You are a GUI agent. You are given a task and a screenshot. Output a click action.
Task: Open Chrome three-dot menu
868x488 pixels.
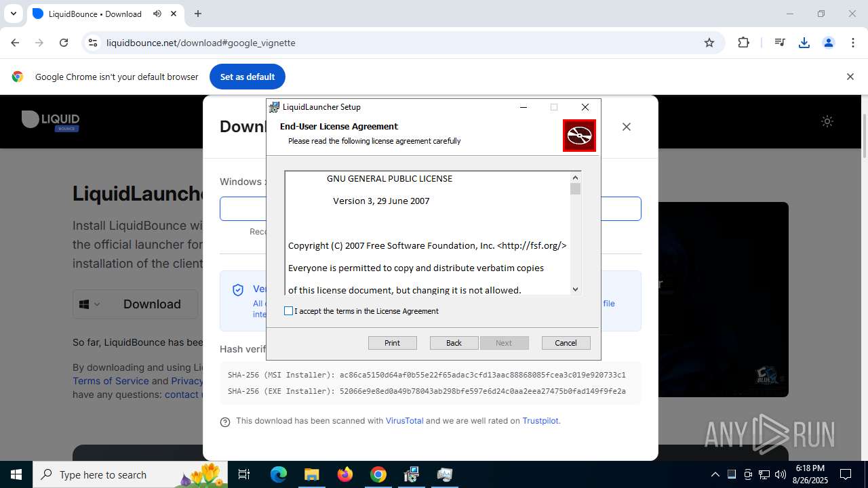click(853, 43)
